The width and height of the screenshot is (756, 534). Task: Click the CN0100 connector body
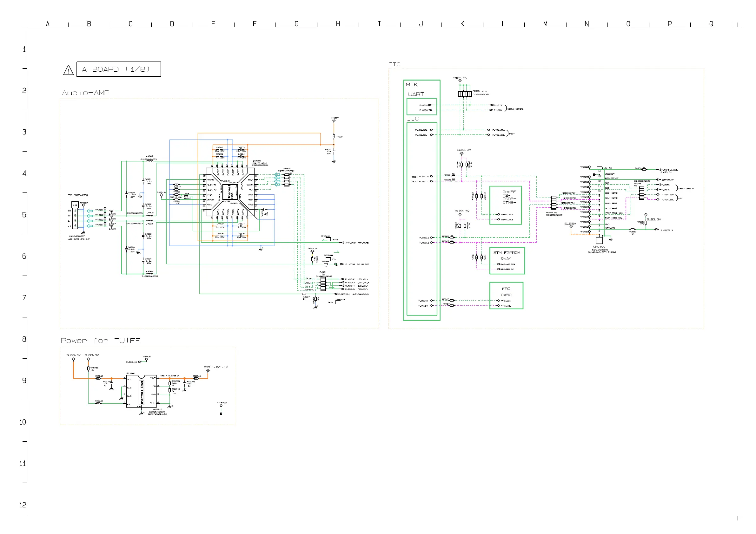tap(600, 201)
